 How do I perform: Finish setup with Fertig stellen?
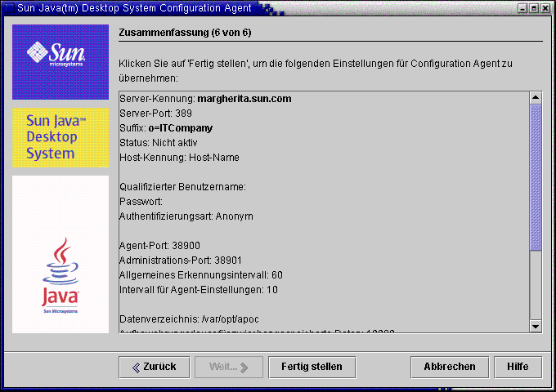312,367
